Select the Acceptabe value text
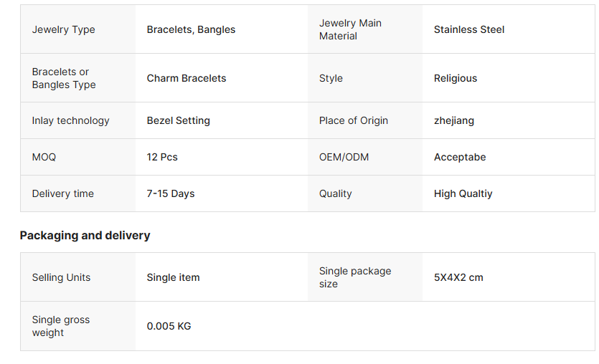Image resolution: width=599 pixels, height=364 pixels. 460,157
